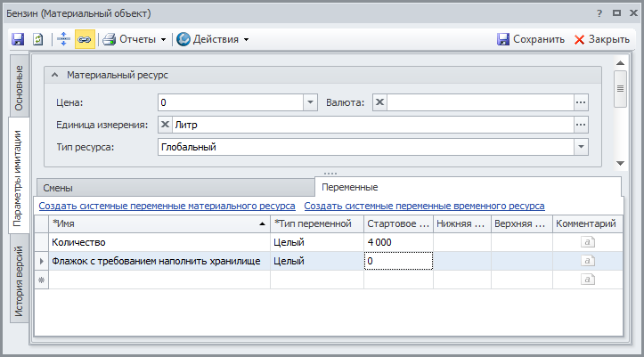This screenshot has height=357, width=644.
Task: Clear Единица измерения value with X icon
Action: 166,125
